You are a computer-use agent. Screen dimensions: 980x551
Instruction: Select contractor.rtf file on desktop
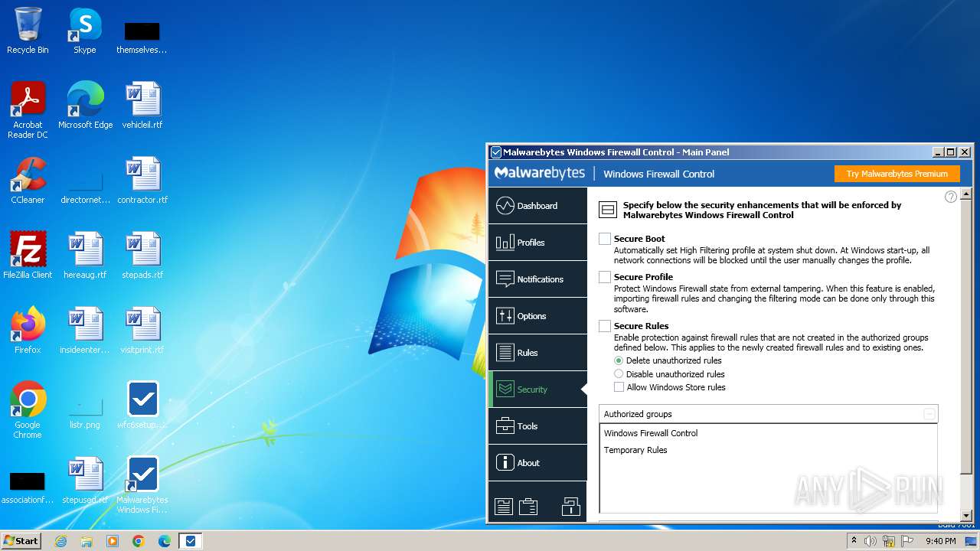(142, 181)
